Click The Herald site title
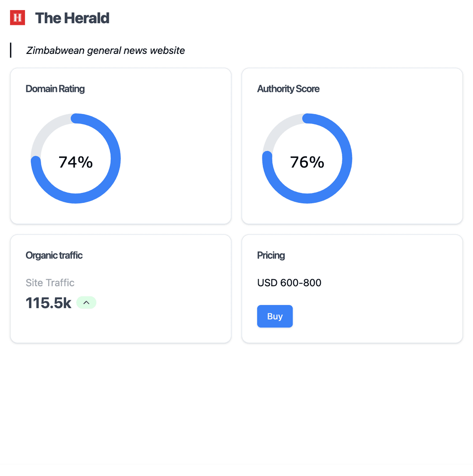 pos(72,18)
